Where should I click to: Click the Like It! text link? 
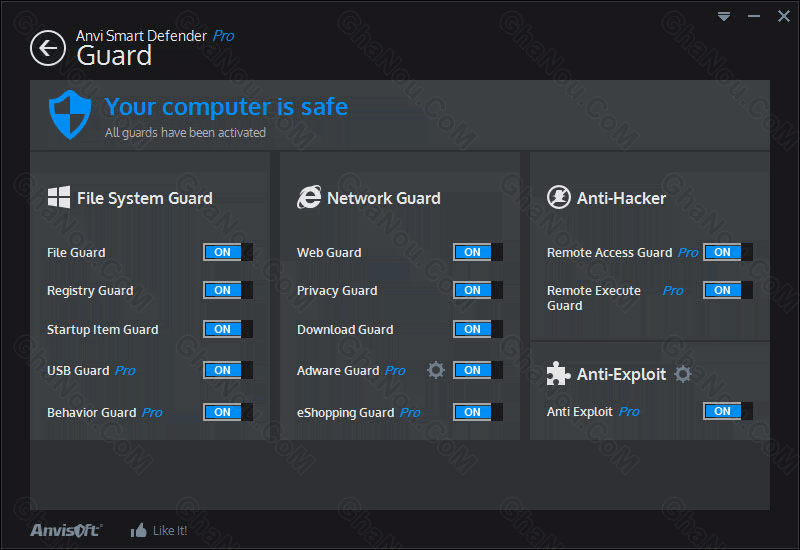[170, 531]
